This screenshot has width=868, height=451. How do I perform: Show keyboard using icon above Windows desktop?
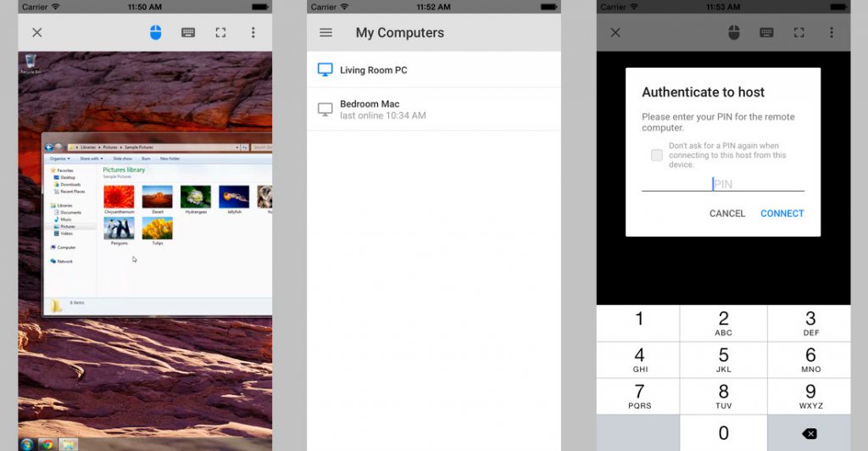[188, 33]
